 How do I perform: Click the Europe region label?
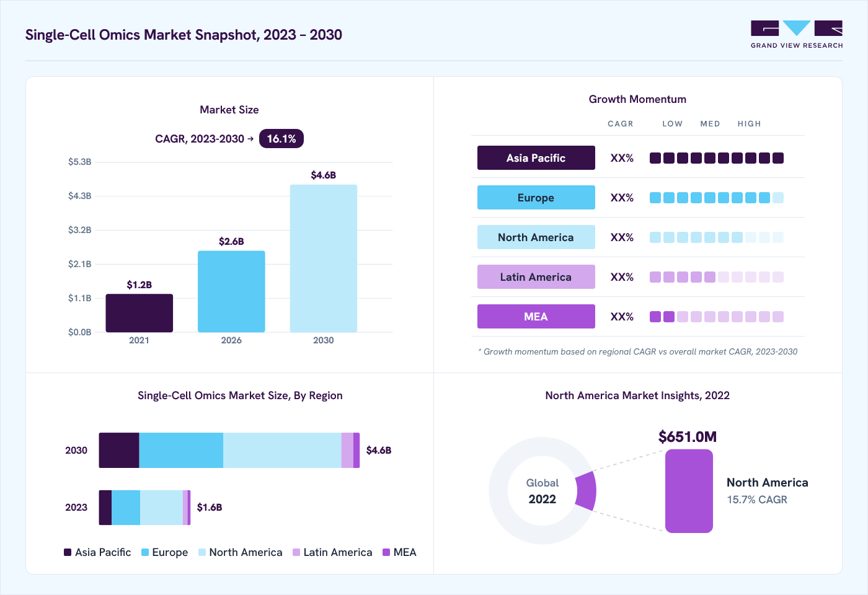(x=536, y=198)
